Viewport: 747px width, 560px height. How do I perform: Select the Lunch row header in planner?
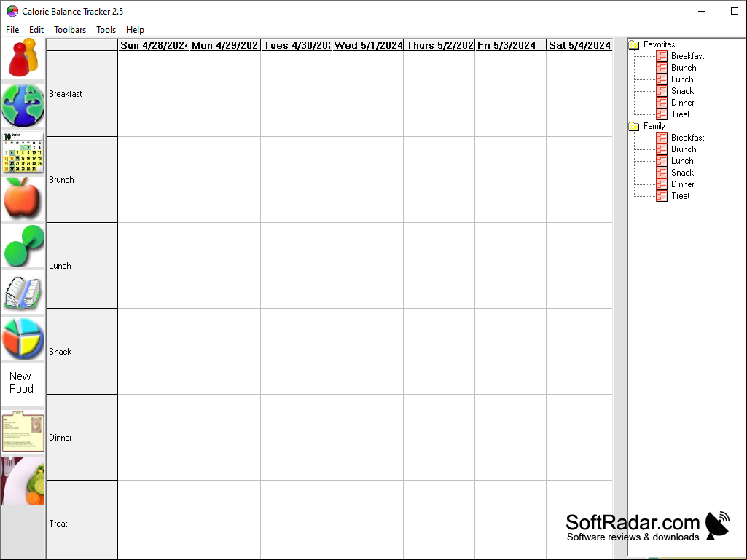(x=82, y=266)
